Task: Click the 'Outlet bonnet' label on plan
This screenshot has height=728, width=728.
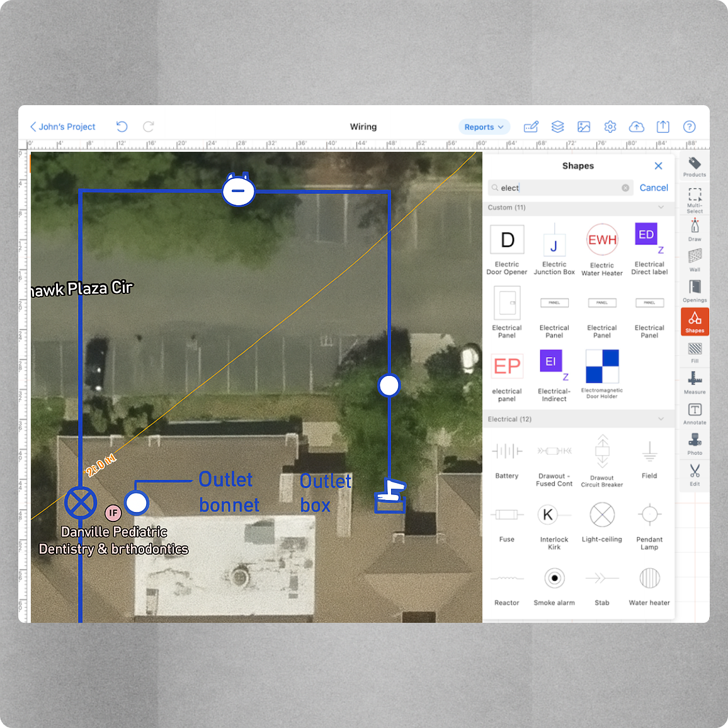Action: coord(229,492)
